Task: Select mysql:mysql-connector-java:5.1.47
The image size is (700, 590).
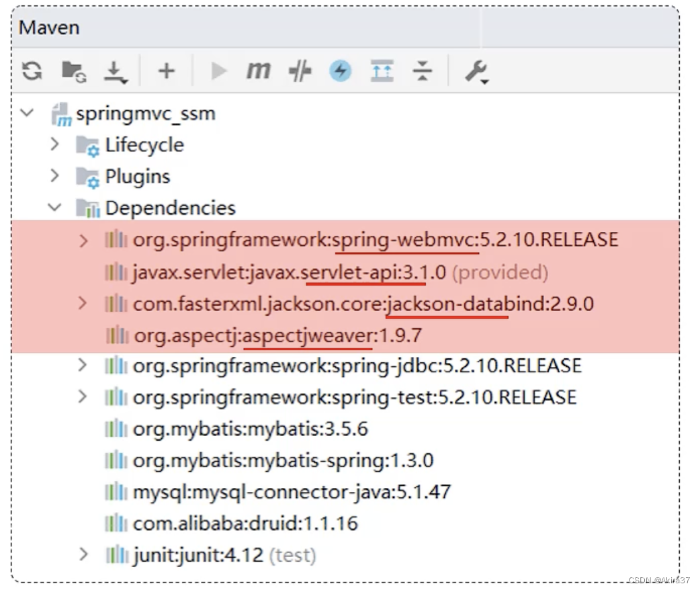Action: click(x=292, y=492)
